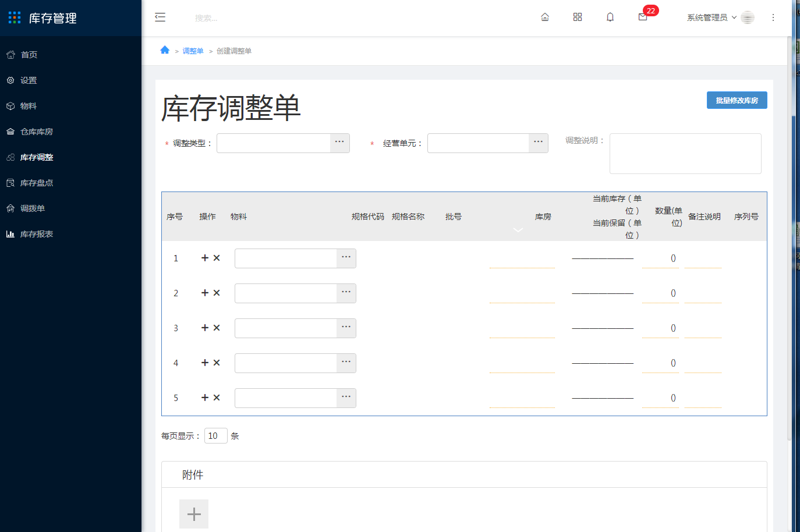This screenshot has width=800, height=532.
Task: Open notifications bell icon
Action: coord(610,17)
